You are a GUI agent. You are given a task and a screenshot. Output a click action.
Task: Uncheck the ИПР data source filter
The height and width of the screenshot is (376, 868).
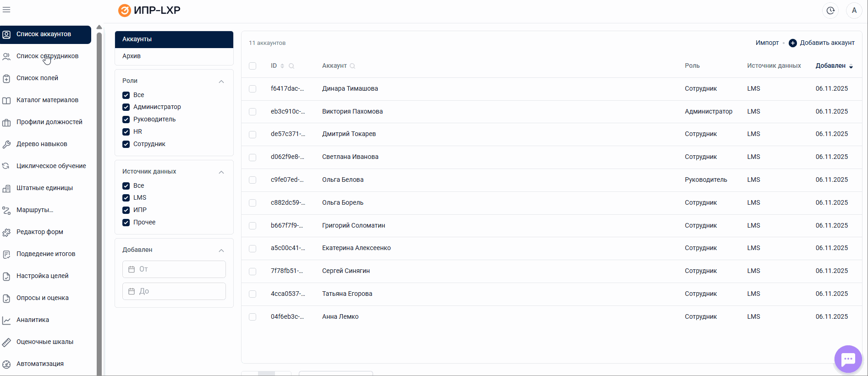tap(126, 210)
